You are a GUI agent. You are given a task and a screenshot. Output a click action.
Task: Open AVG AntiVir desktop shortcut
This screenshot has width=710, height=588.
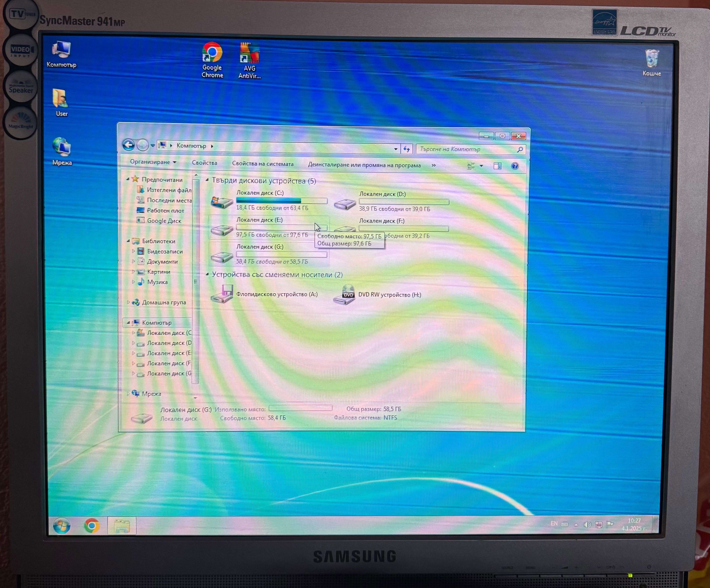tap(249, 61)
